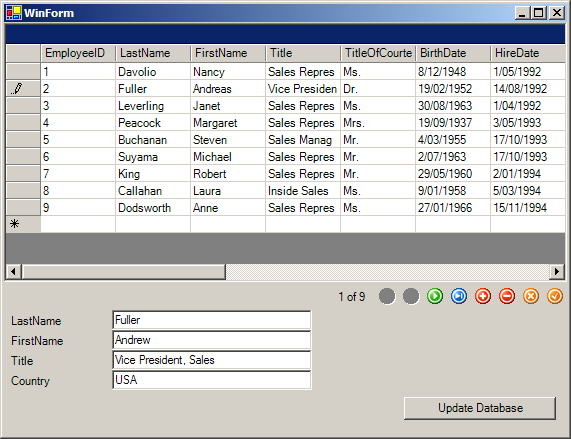Click the Mrs. courtesy title cell
The width and height of the screenshot is (571, 439).
point(378,123)
